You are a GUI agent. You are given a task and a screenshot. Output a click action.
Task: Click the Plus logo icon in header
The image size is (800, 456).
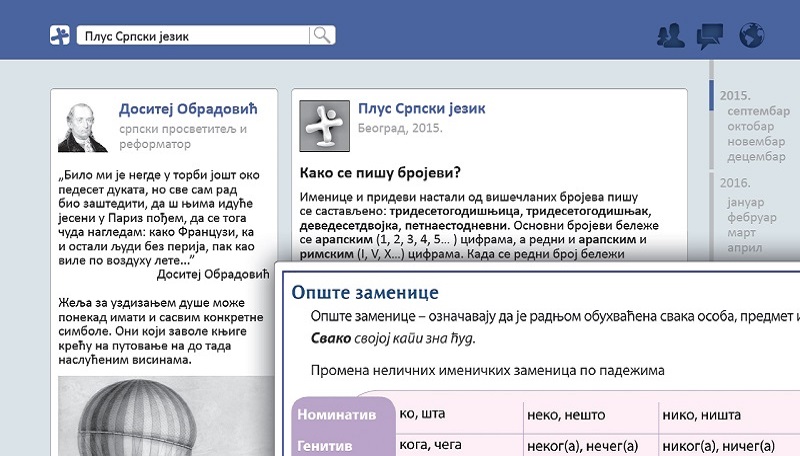pos(61,36)
